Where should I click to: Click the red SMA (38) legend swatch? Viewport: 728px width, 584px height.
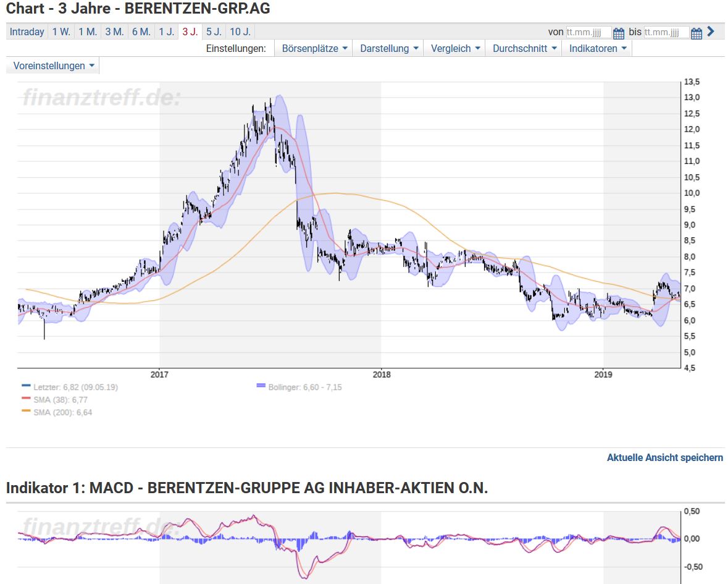pos(26,399)
